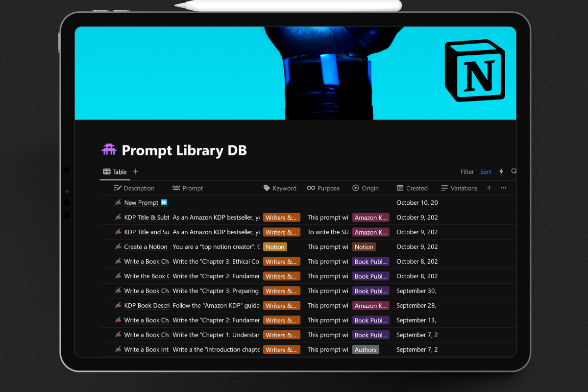
Task: Open the Write the Book C row
Action: click(147, 276)
